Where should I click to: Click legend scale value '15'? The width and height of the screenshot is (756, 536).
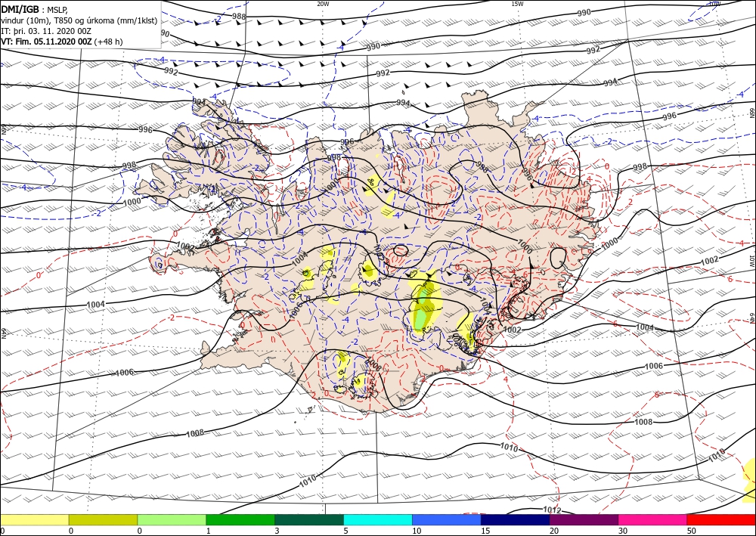[485, 531]
